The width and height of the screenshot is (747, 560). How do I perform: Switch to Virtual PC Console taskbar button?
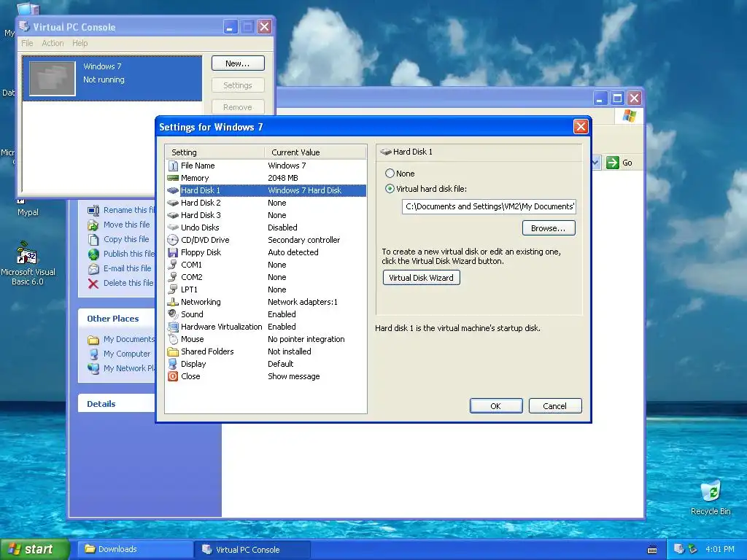(252, 549)
